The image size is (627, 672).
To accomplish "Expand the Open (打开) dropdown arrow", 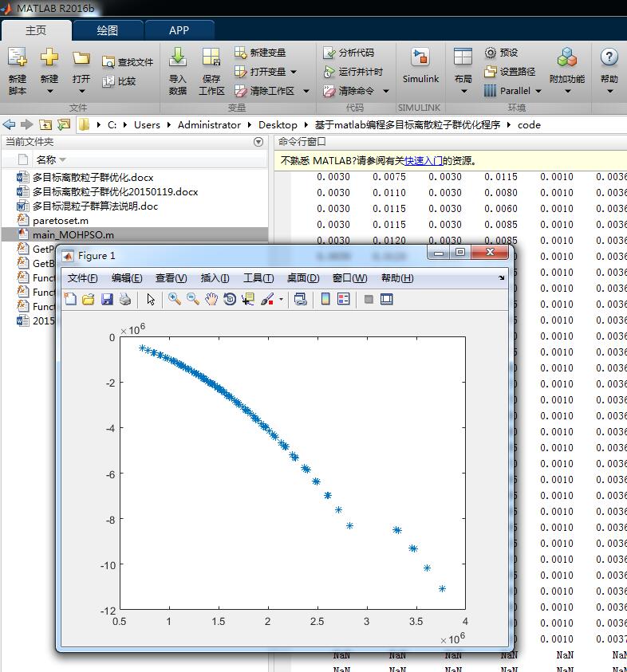I will [81, 91].
